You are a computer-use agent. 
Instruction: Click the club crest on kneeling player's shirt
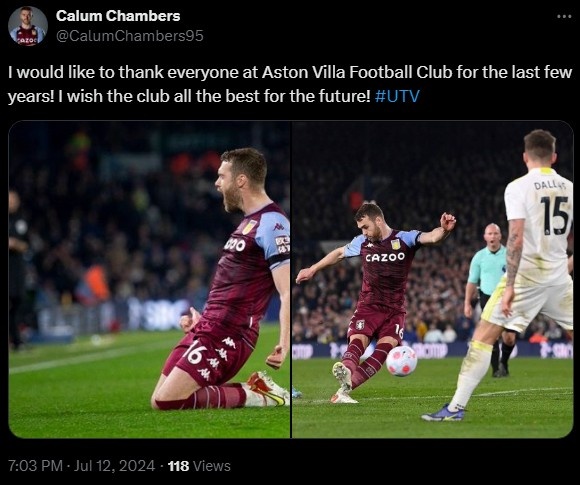[x=249, y=226]
